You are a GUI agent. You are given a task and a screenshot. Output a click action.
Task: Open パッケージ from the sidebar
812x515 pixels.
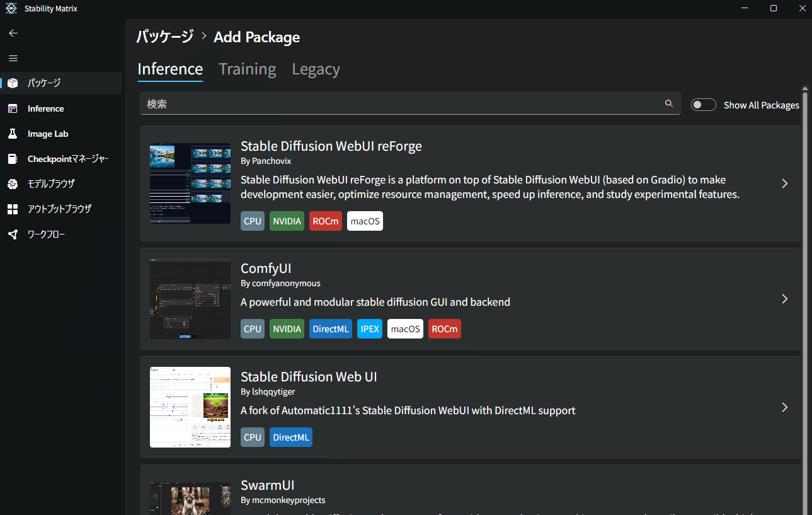(x=61, y=83)
